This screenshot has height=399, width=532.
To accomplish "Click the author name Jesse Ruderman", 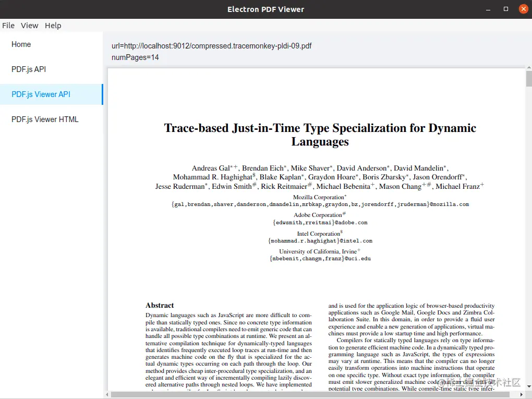I will (x=180, y=187).
